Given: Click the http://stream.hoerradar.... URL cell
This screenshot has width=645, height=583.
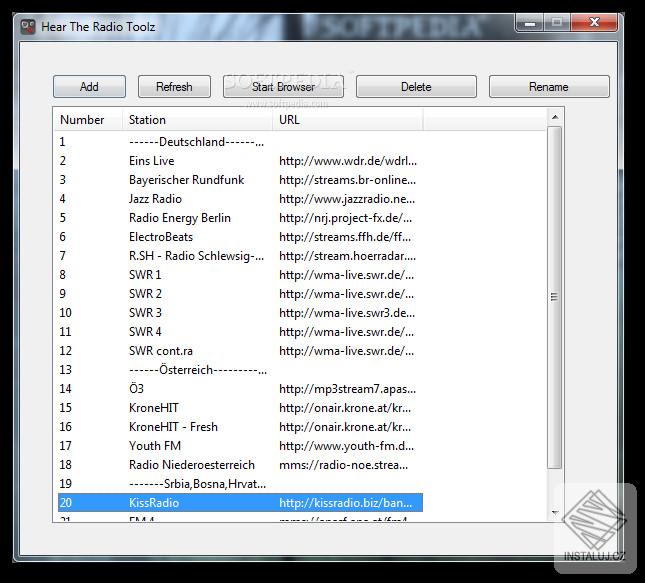Looking at the screenshot, I should [348, 256].
